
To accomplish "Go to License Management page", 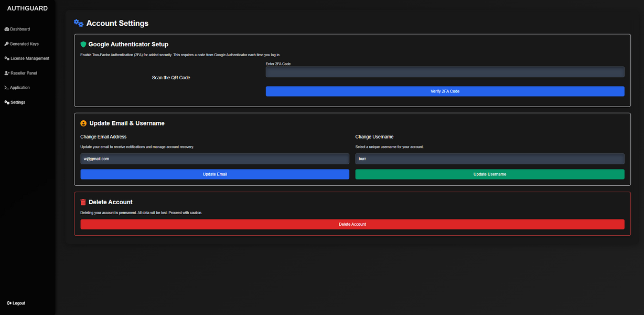I will click(30, 58).
